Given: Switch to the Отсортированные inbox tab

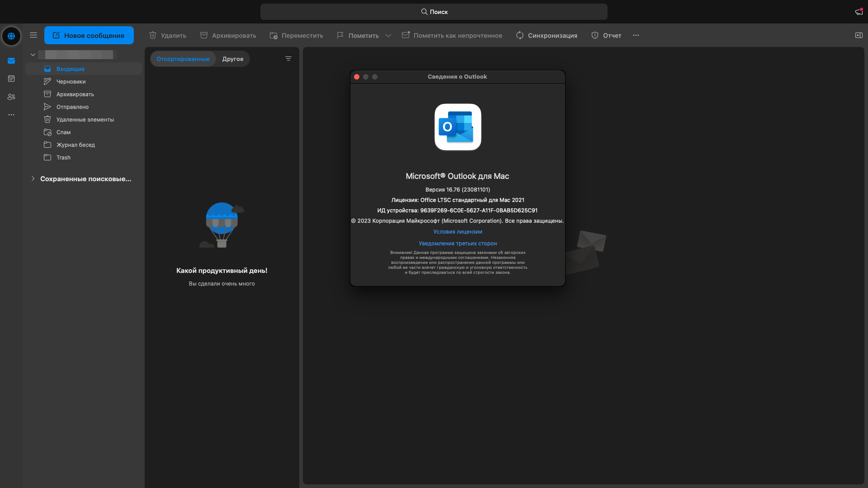Looking at the screenshot, I should click(183, 59).
